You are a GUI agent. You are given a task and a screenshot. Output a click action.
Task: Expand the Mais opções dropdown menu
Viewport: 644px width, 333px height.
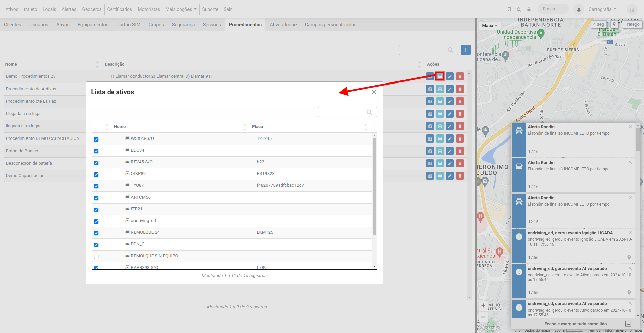point(181,9)
